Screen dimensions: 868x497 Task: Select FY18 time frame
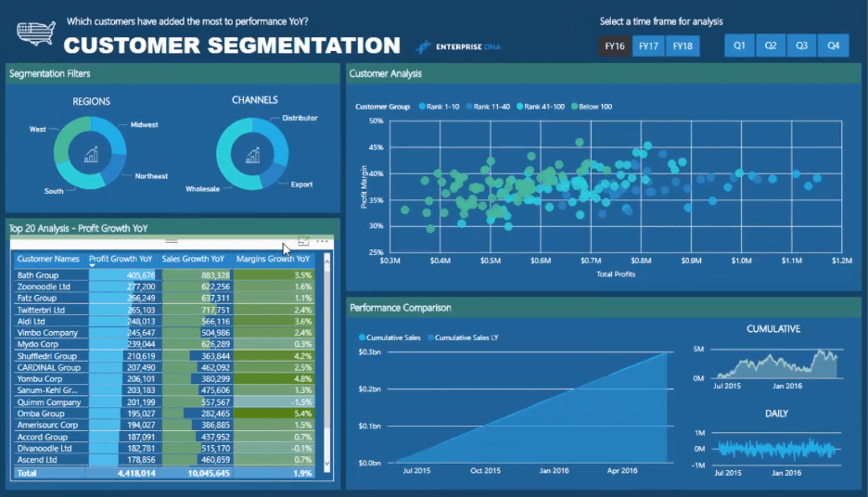683,46
